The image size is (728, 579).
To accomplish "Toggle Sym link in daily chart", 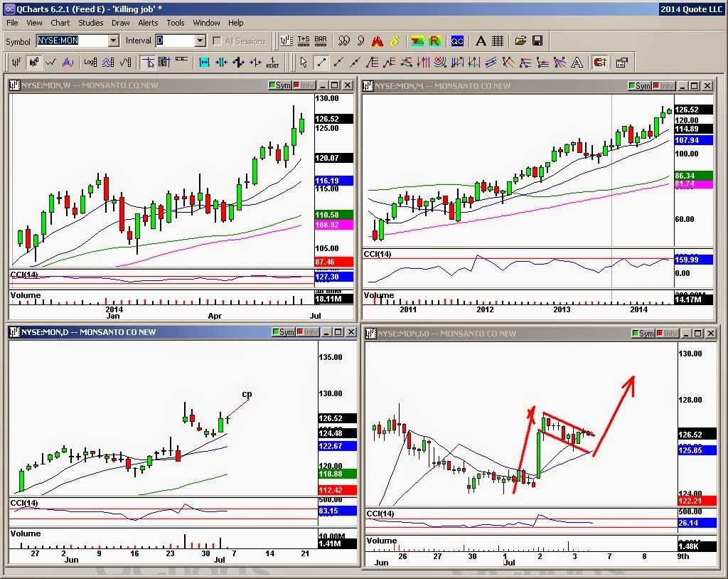I will [284, 331].
